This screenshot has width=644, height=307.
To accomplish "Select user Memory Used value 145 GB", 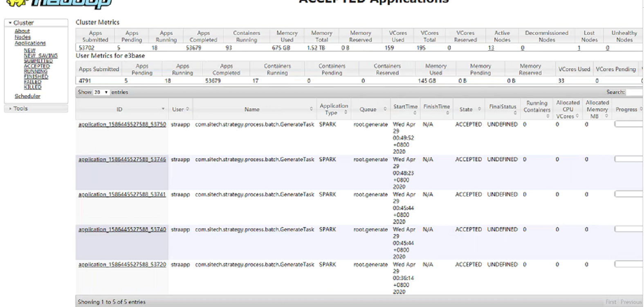I will pos(427,81).
